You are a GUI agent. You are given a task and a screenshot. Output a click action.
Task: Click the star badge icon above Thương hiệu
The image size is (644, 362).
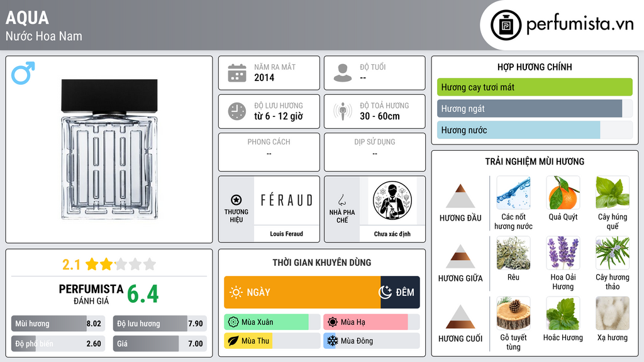click(236, 200)
